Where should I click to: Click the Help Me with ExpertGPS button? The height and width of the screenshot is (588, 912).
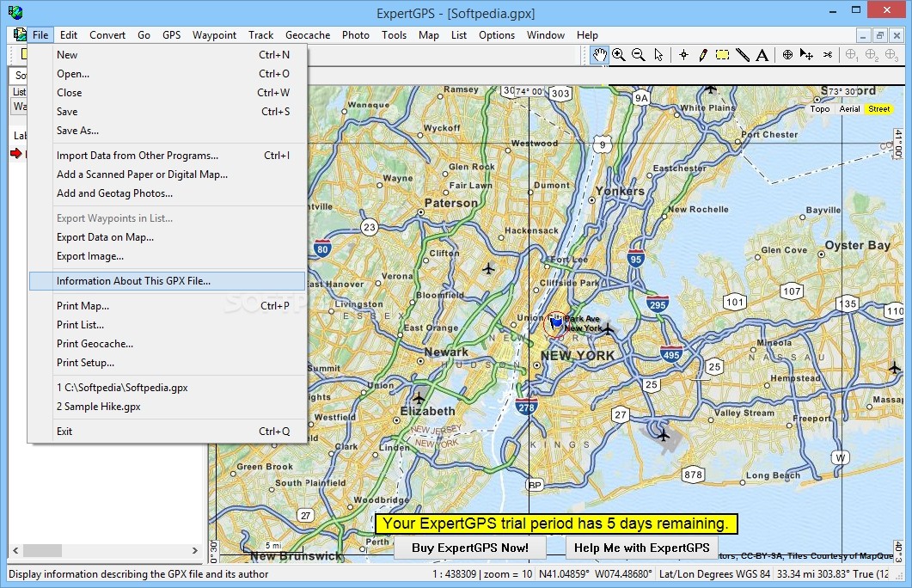point(641,548)
